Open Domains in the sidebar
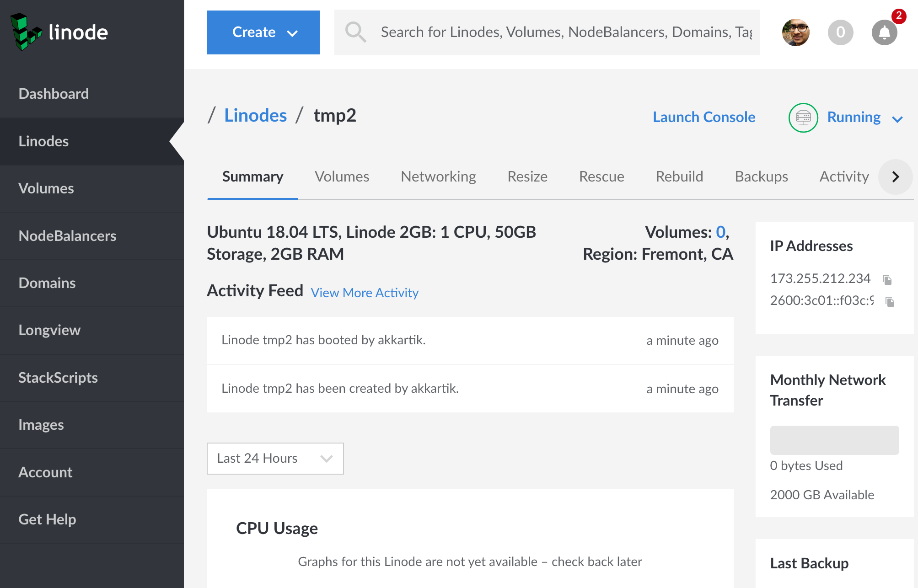The image size is (918, 588). (x=92, y=283)
